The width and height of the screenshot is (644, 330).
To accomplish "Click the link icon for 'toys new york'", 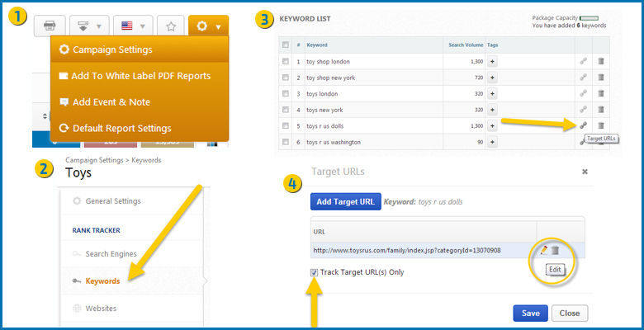I will point(584,109).
